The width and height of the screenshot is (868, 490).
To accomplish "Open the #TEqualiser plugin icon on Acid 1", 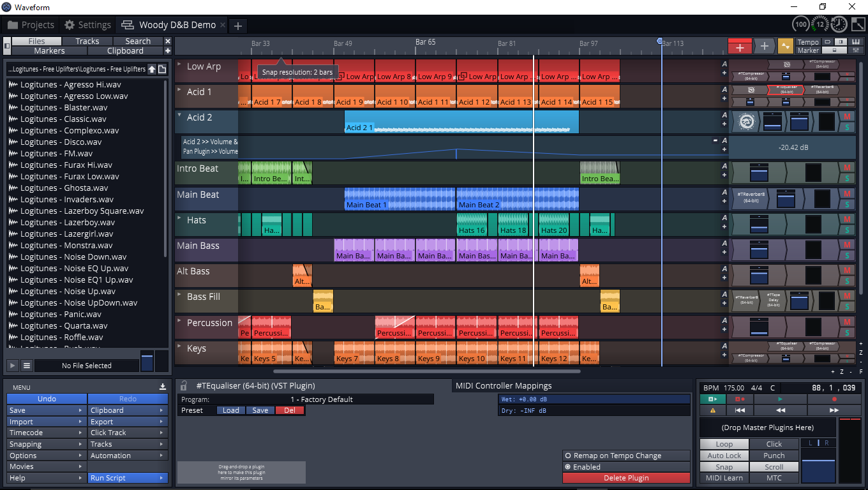I will click(785, 90).
